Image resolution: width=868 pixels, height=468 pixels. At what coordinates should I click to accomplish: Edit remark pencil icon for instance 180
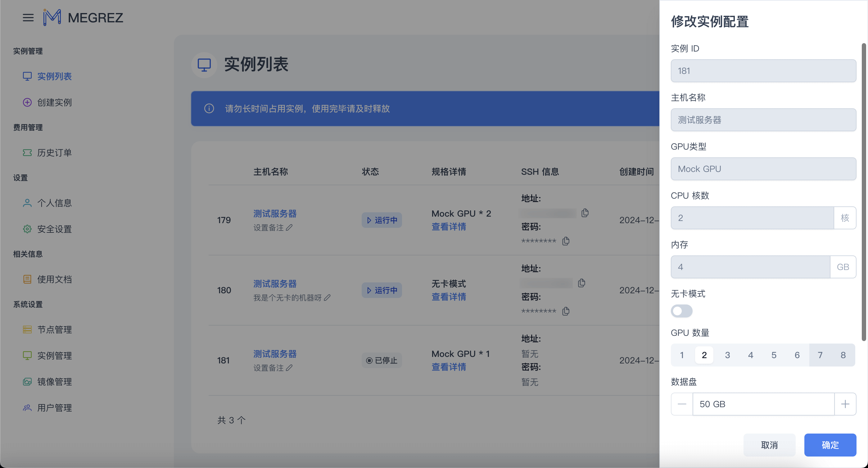[x=327, y=298]
